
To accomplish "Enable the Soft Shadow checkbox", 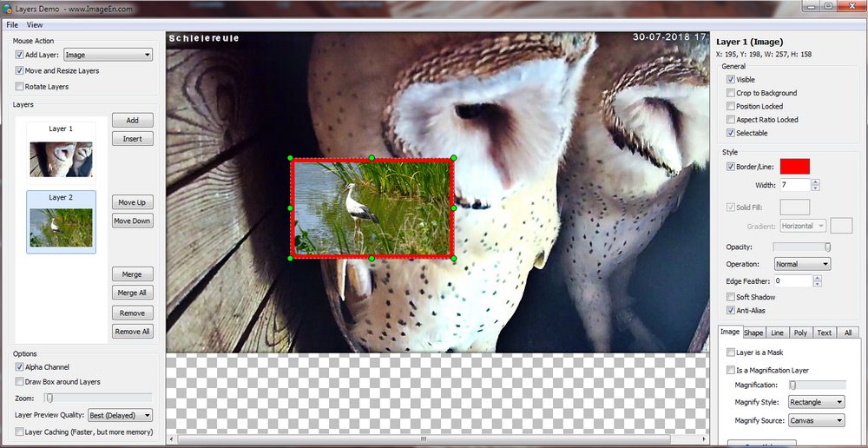I will (x=731, y=297).
